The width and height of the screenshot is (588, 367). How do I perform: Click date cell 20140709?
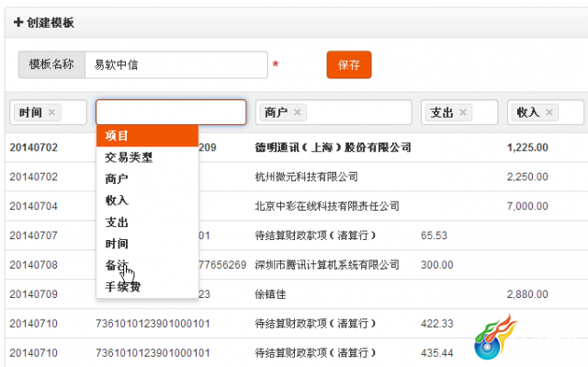coord(34,294)
